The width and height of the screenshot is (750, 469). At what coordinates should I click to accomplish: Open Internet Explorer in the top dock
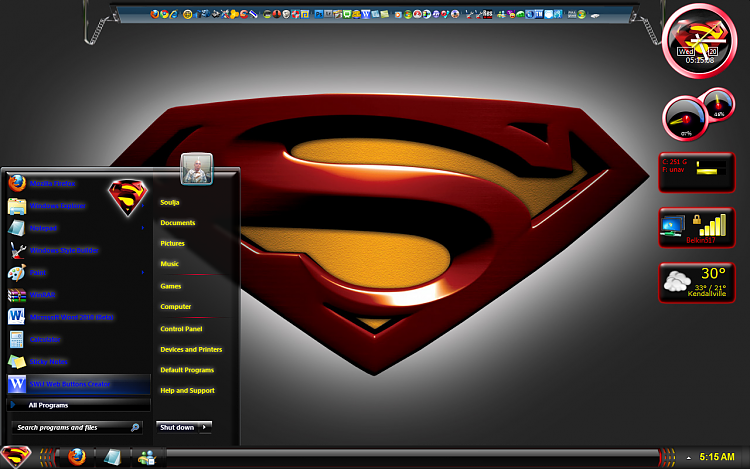[x=174, y=14]
